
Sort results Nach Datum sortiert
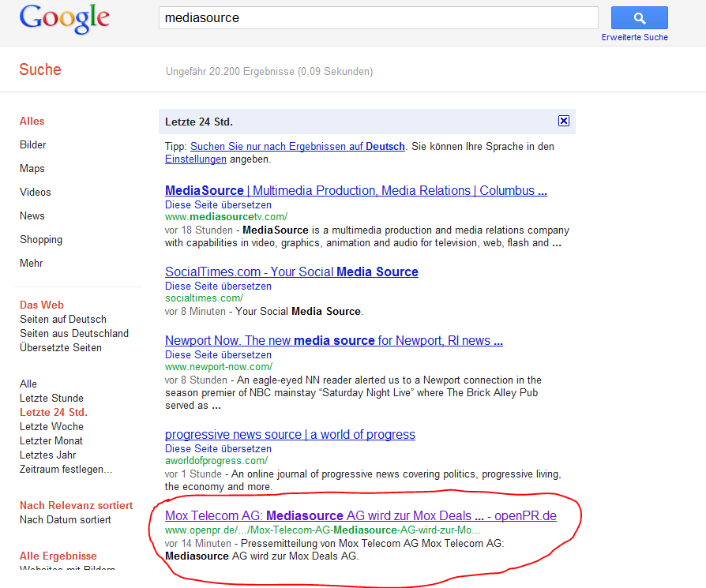(x=66, y=520)
